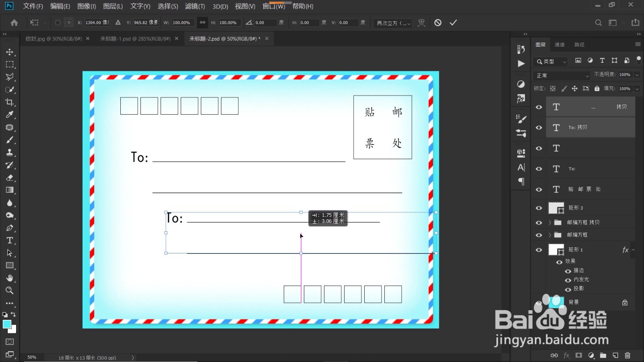The image size is (644, 362).
Task: Select the Rectangular Marquee tool
Action: click(x=10, y=64)
